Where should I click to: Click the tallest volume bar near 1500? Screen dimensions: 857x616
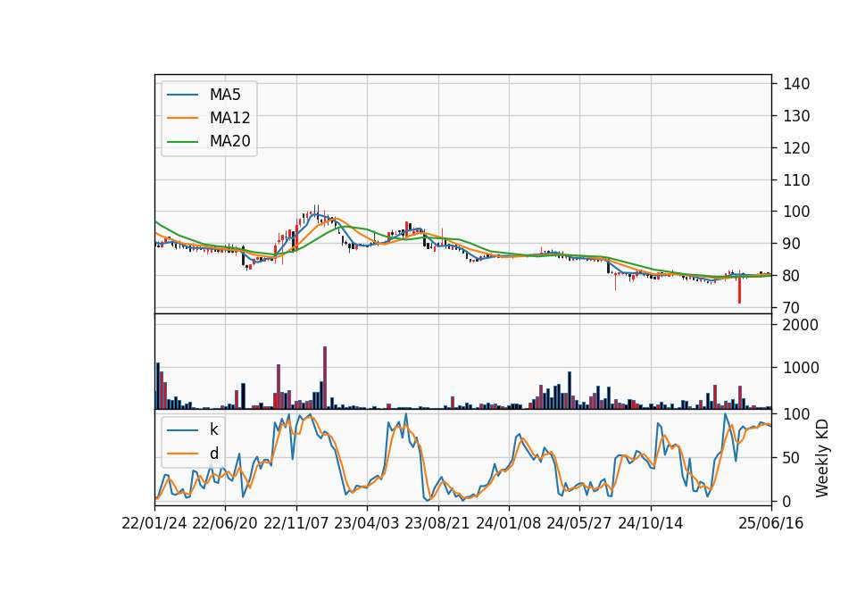click(325, 378)
